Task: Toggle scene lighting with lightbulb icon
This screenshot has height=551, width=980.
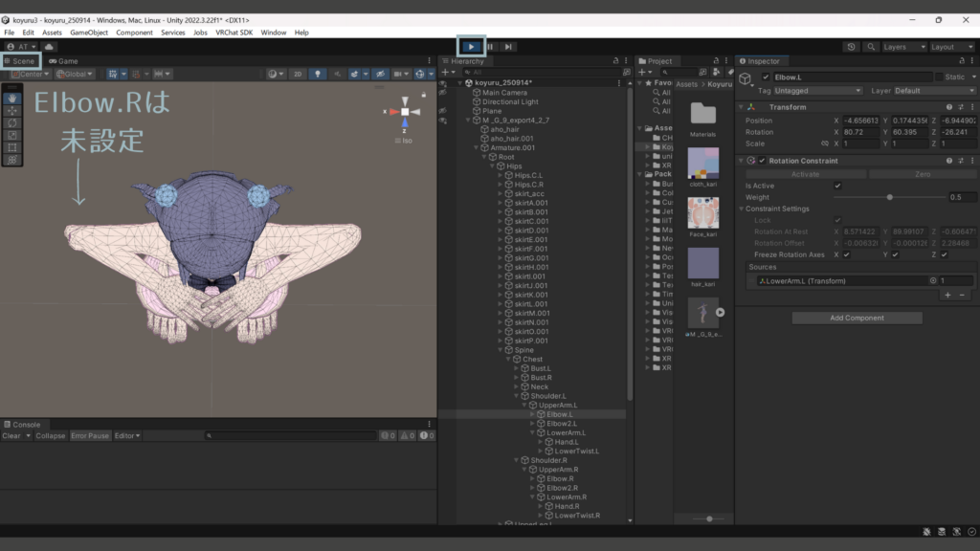Action: (318, 74)
